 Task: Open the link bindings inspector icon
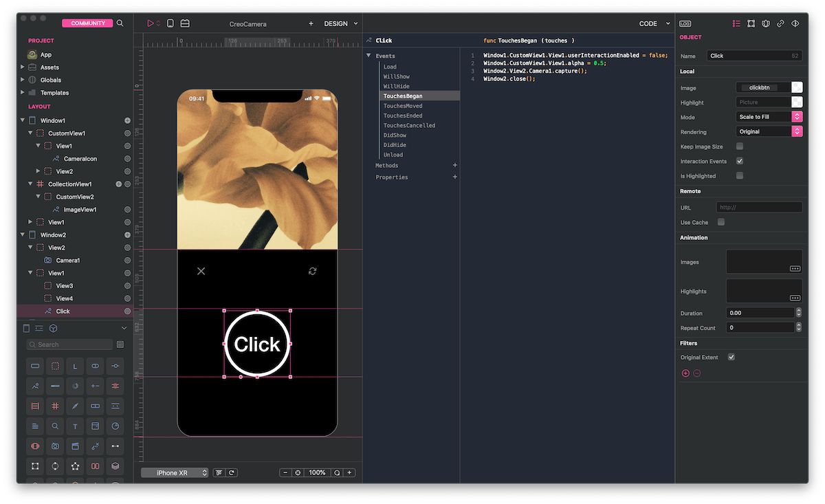pyautogui.click(x=780, y=23)
